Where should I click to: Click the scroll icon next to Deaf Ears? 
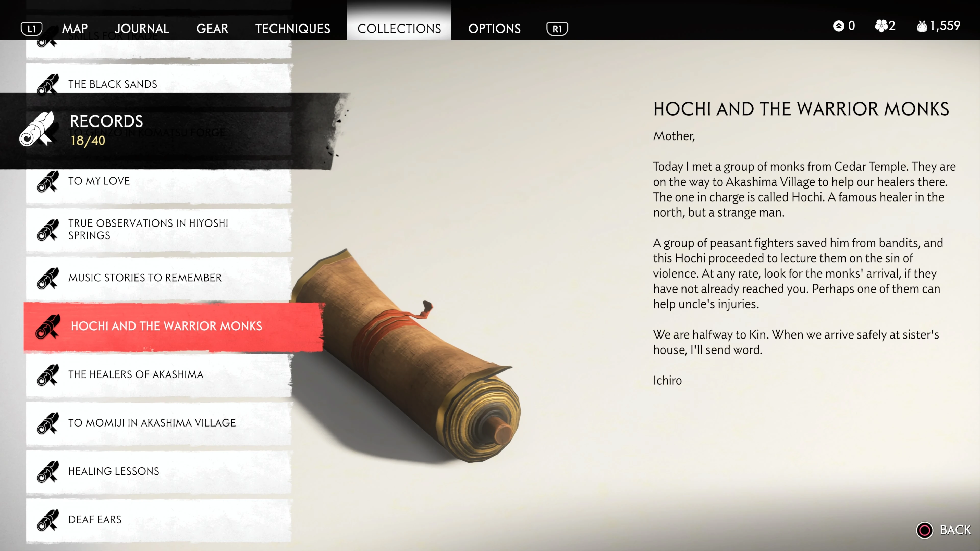48,519
